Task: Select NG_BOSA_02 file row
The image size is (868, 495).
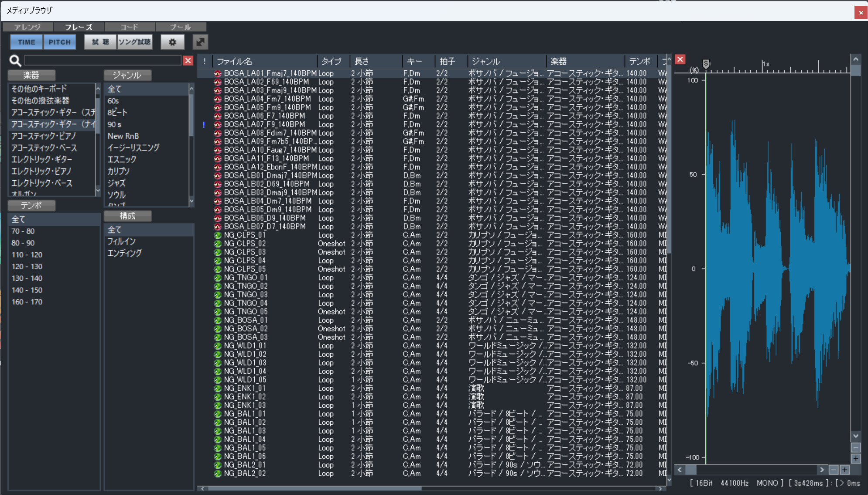Action: (x=432, y=329)
